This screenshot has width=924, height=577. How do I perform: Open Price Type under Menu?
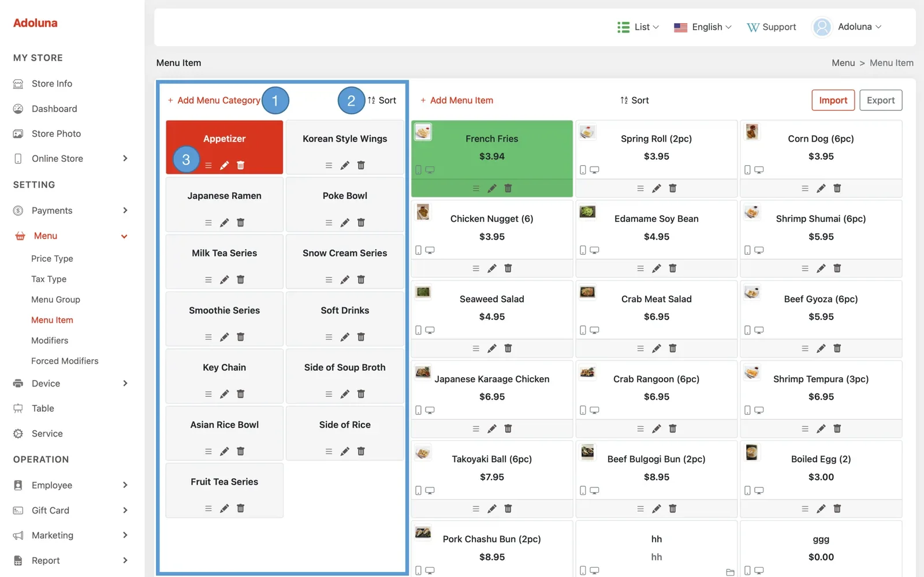52,259
